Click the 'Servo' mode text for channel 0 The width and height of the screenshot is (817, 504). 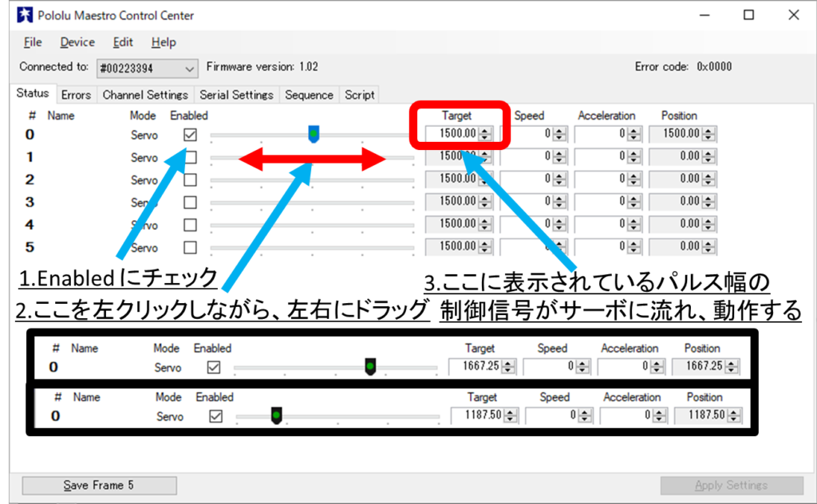(x=144, y=136)
